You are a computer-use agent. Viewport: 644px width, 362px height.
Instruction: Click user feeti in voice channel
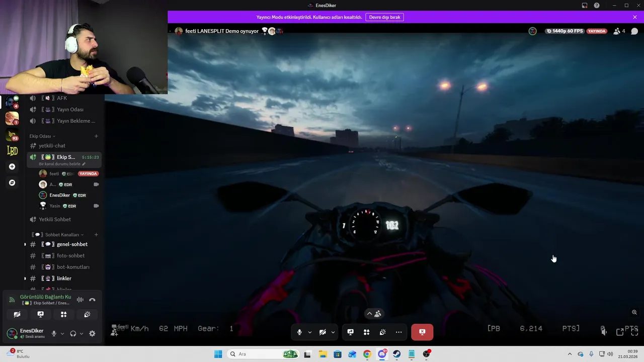pyautogui.click(x=54, y=173)
